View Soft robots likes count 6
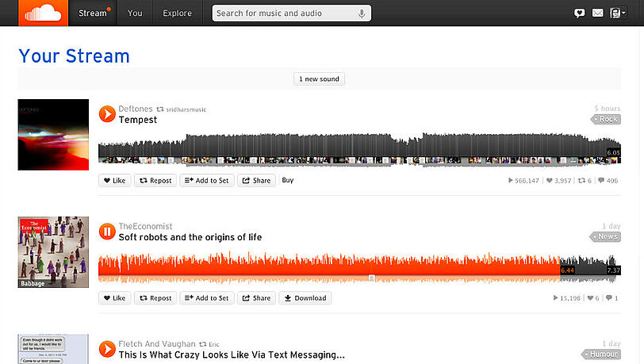The height and width of the screenshot is (364, 644). pyautogui.click(x=593, y=298)
